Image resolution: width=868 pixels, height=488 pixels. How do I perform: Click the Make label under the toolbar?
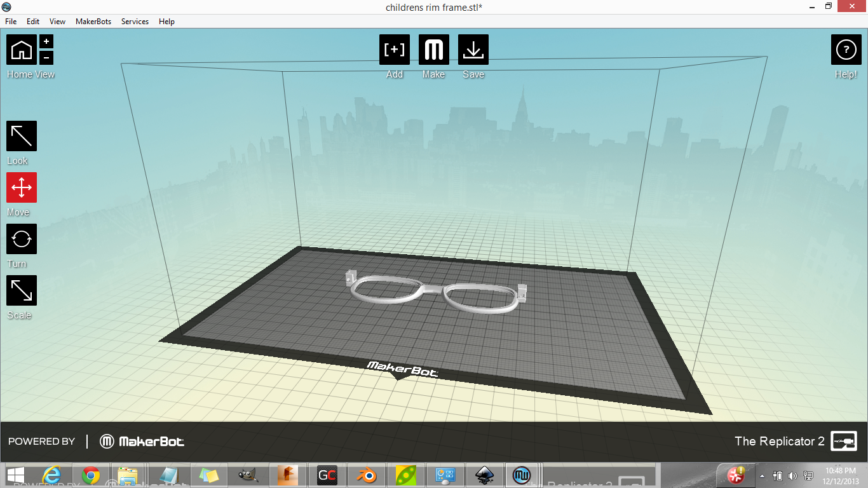pos(433,74)
